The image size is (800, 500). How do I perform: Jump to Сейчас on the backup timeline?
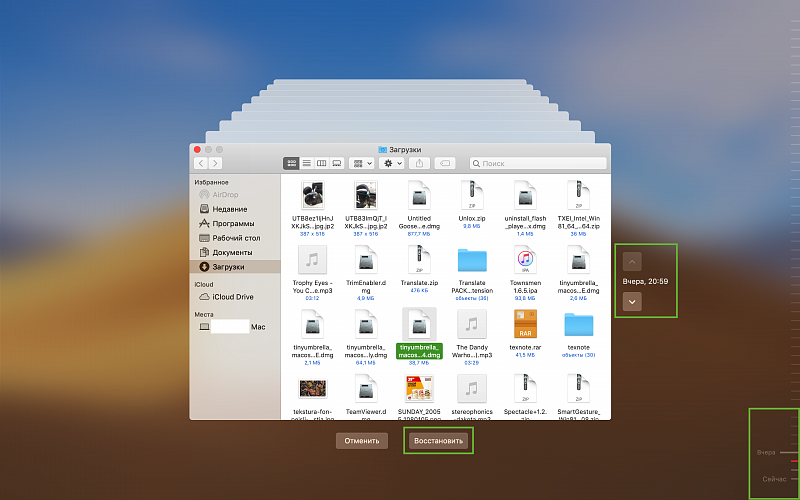tap(774, 479)
